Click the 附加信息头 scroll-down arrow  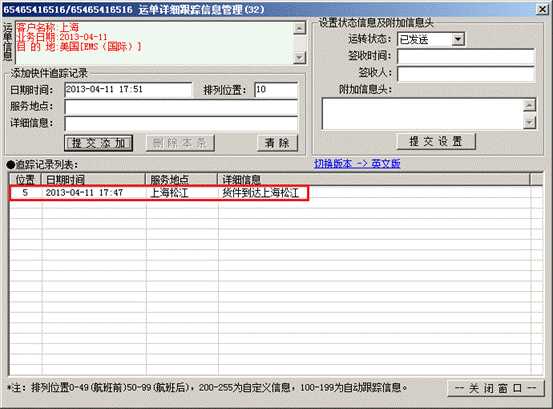[529, 123]
